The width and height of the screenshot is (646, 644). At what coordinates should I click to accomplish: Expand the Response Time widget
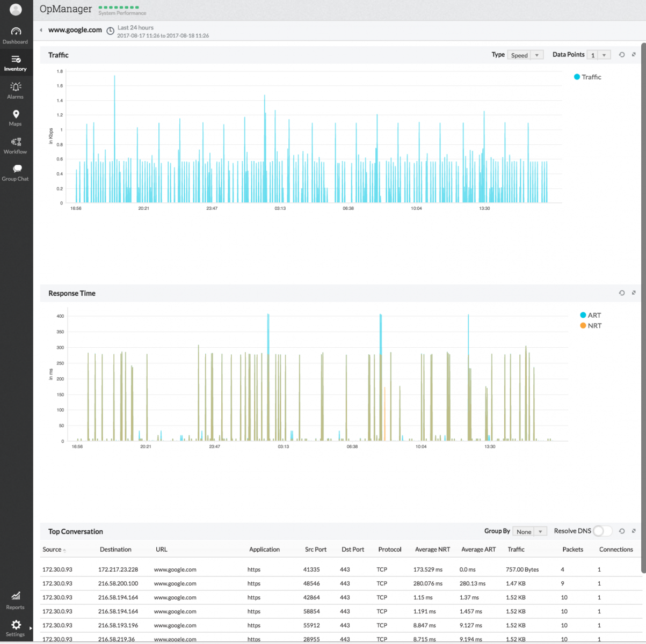(634, 293)
